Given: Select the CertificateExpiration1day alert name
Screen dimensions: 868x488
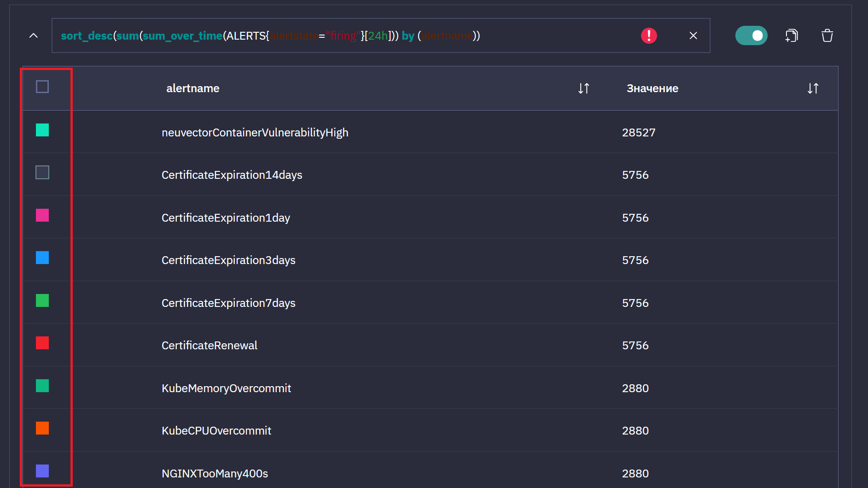Looking at the screenshot, I should (226, 218).
